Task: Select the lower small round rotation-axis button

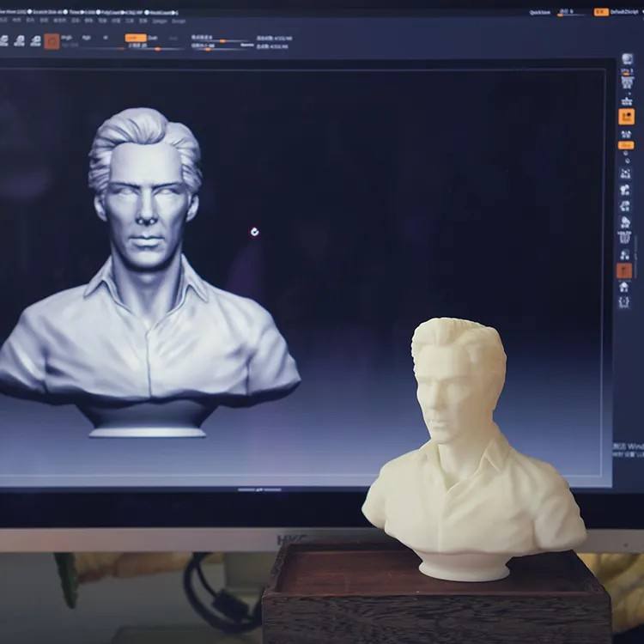Action: coord(626,161)
